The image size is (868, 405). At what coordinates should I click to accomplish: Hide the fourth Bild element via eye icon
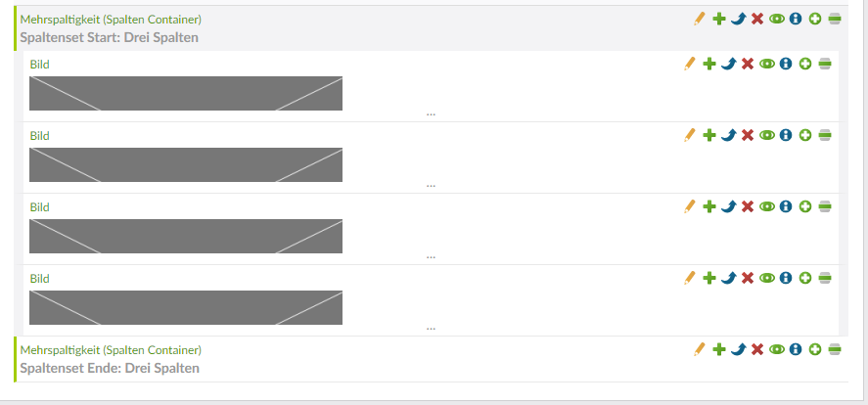(x=766, y=278)
